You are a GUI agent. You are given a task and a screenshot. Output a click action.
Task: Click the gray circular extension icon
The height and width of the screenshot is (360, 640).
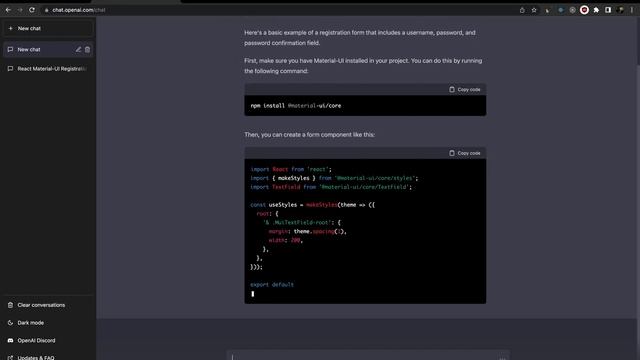point(573,10)
